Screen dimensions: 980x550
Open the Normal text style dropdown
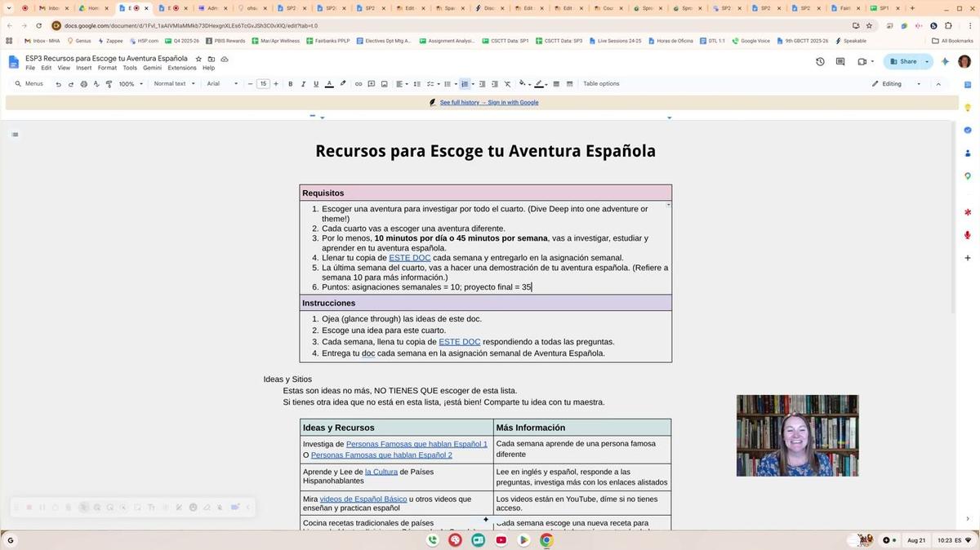[x=174, y=84]
